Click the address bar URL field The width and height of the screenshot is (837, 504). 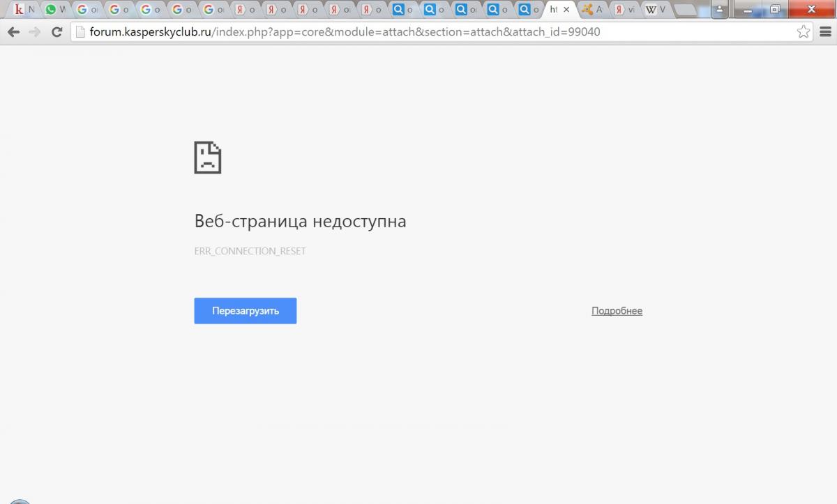click(441, 32)
